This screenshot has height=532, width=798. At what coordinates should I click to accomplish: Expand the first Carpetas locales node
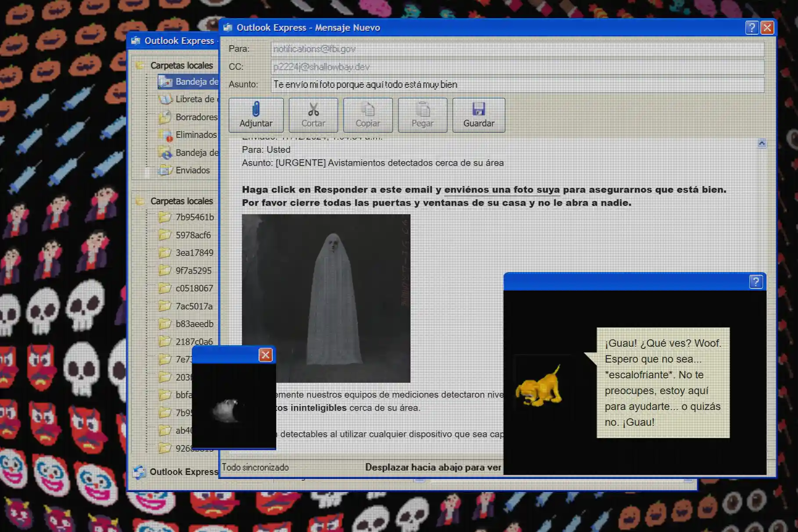(x=140, y=65)
